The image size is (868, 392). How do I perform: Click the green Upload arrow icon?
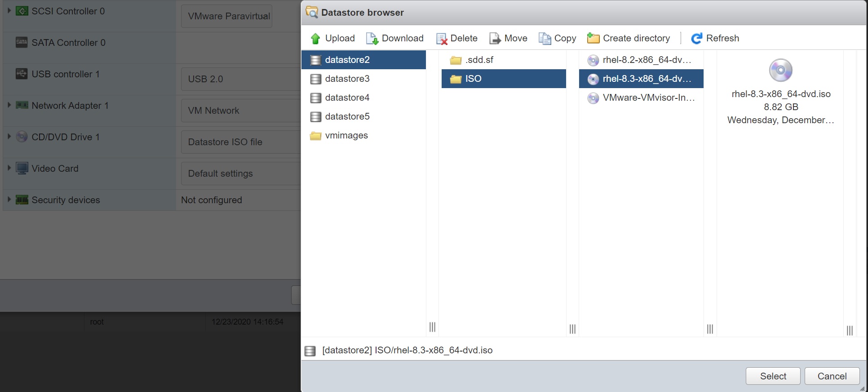coord(315,39)
